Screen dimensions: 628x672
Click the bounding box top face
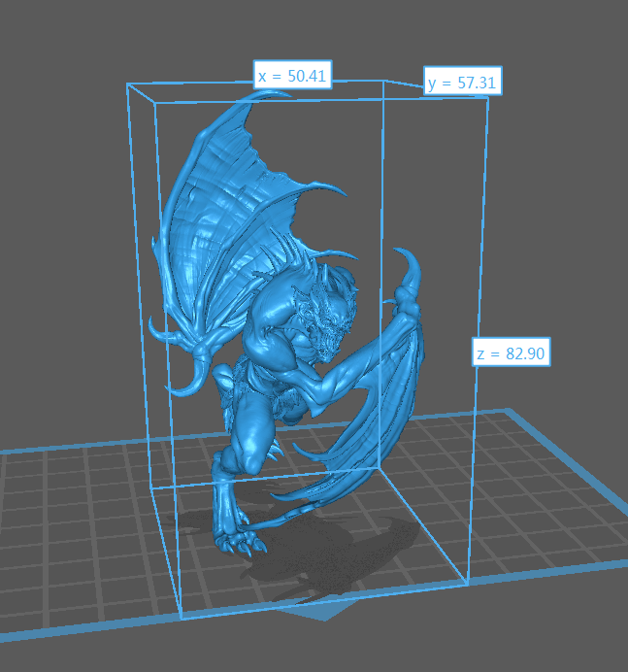coord(311,92)
